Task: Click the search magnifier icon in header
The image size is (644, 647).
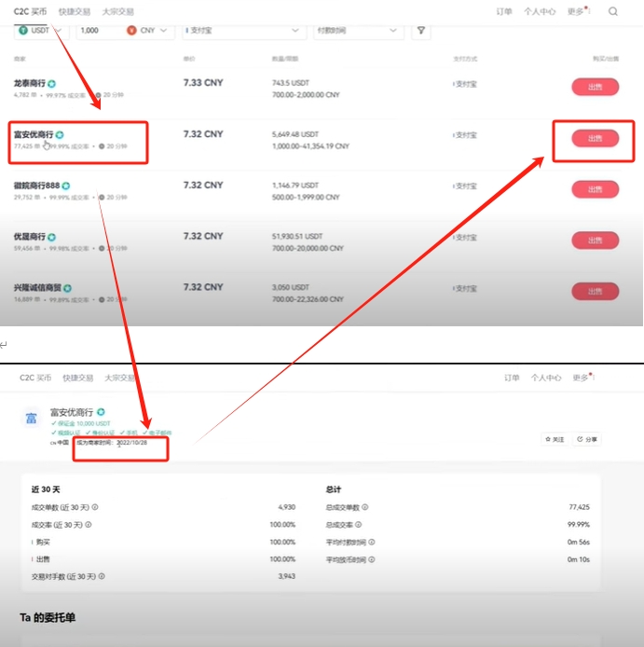Action: point(612,11)
